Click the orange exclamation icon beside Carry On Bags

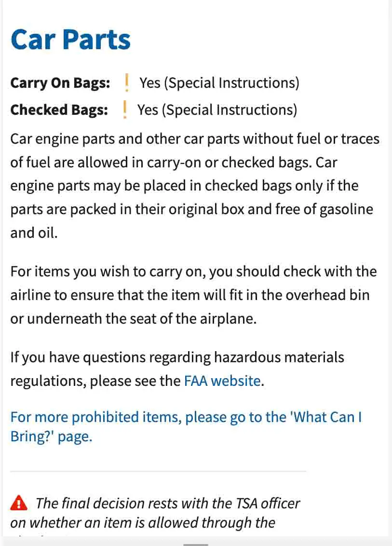click(126, 83)
